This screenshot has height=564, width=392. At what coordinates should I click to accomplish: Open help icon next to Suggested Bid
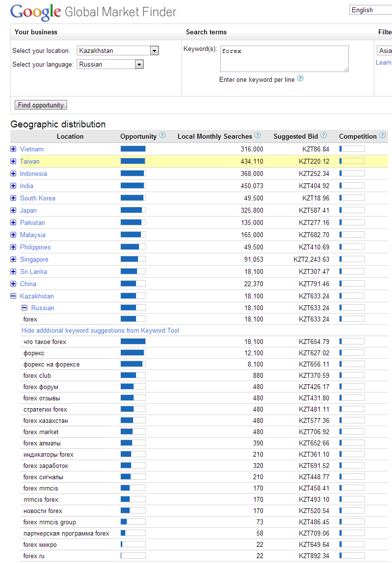click(324, 135)
